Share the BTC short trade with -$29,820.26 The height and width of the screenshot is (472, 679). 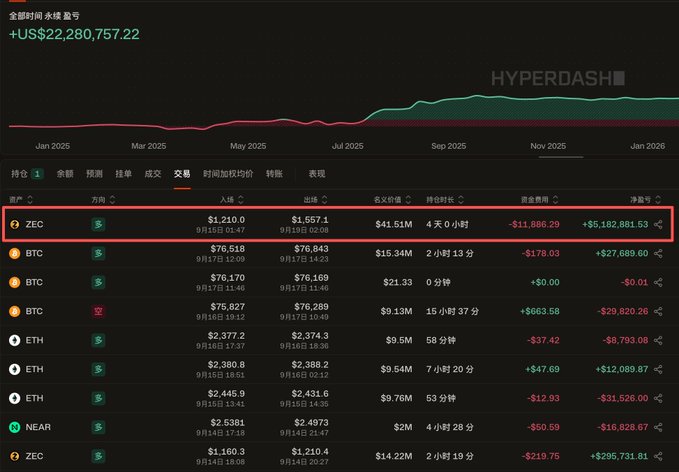(x=658, y=311)
